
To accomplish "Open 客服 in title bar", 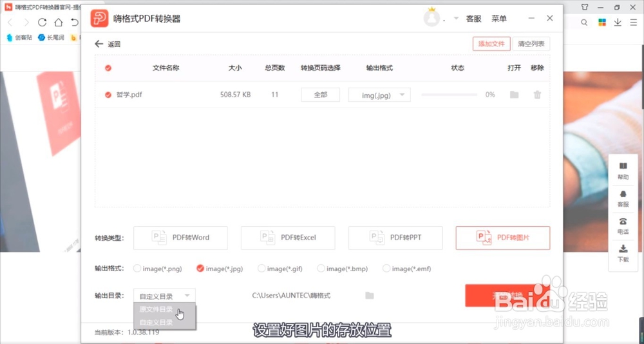I will 473,19.
